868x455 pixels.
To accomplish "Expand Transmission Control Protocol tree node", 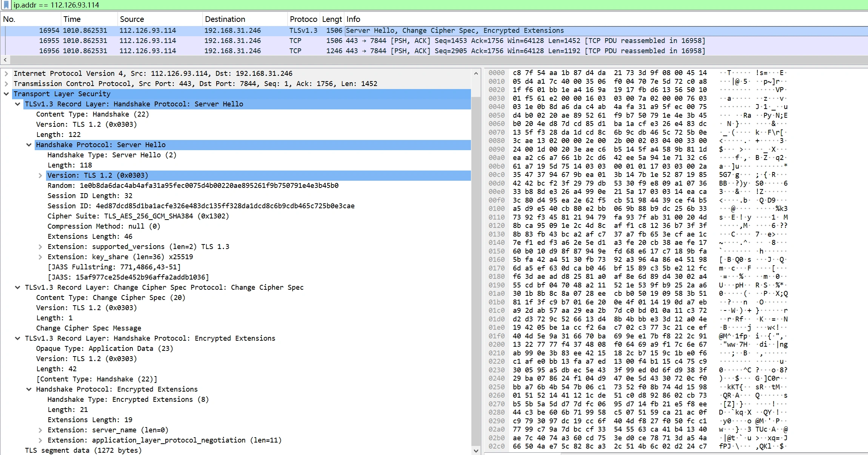I will [6, 84].
